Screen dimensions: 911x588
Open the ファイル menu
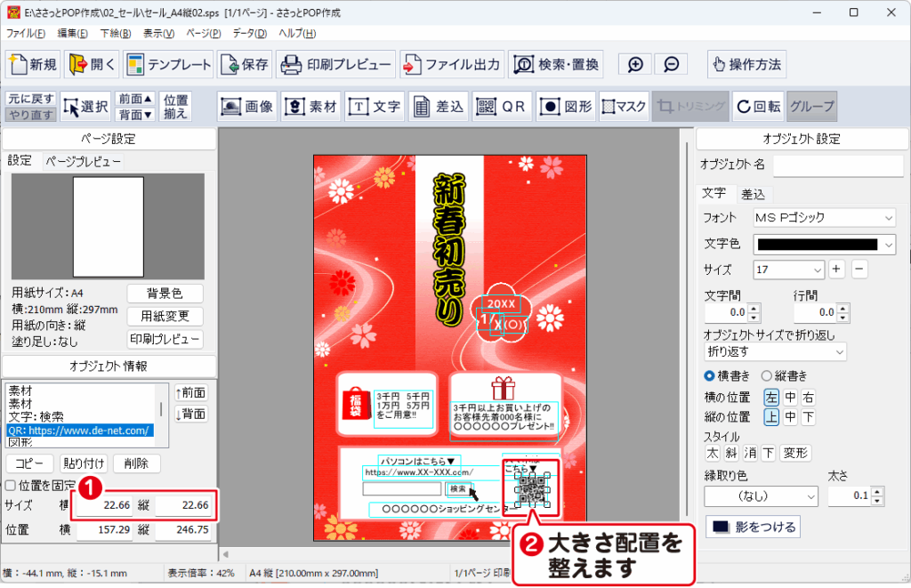[x=26, y=33]
